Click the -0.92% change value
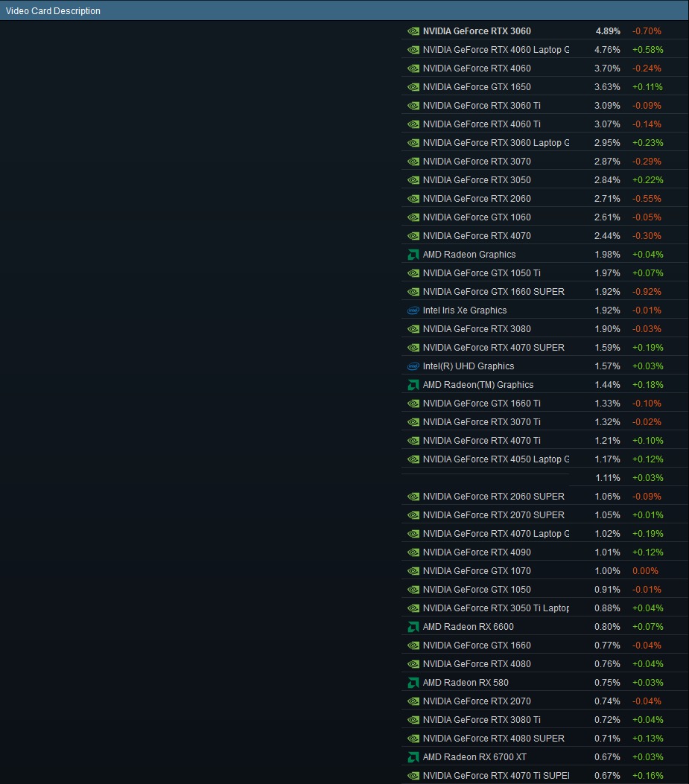Screen dimensions: 689x784 tap(647, 292)
